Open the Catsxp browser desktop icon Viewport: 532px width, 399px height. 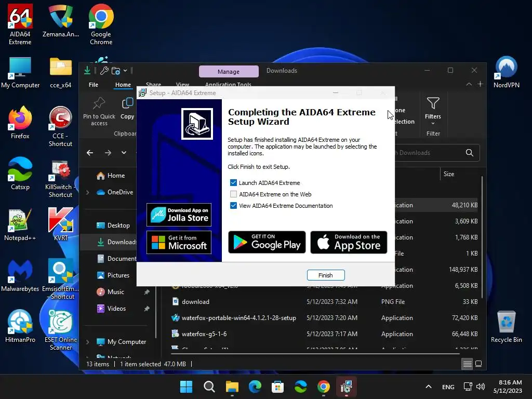(x=20, y=174)
